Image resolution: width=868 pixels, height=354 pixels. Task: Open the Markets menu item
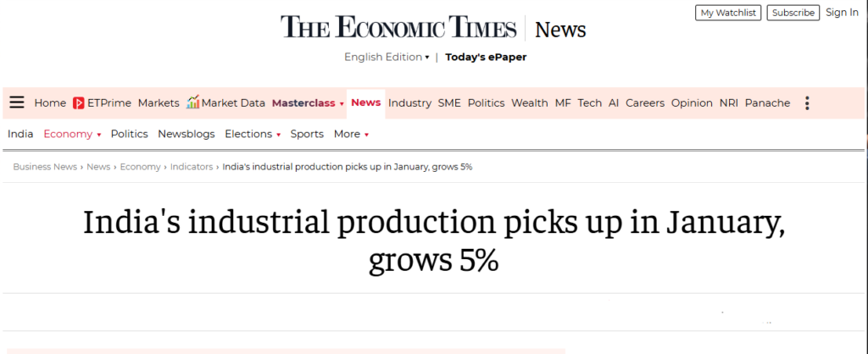(159, 102)
